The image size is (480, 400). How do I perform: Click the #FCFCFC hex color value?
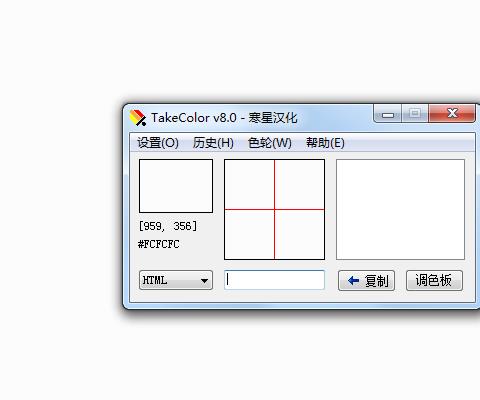coord(159,244)
